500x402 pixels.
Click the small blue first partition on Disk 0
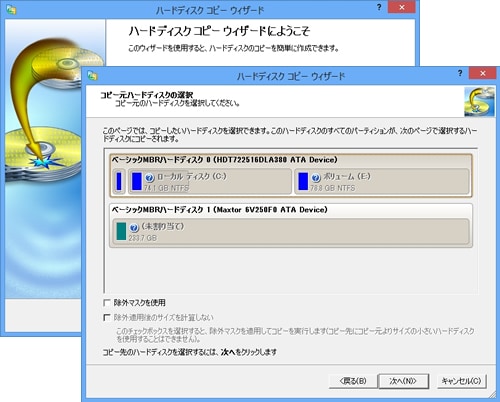[119, 181]
